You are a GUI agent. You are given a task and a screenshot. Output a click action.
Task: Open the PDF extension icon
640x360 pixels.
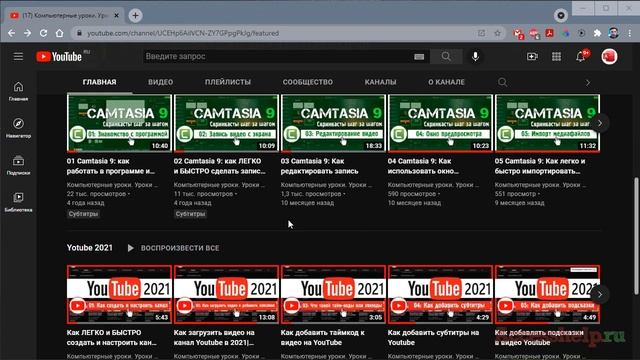(549, 33)
